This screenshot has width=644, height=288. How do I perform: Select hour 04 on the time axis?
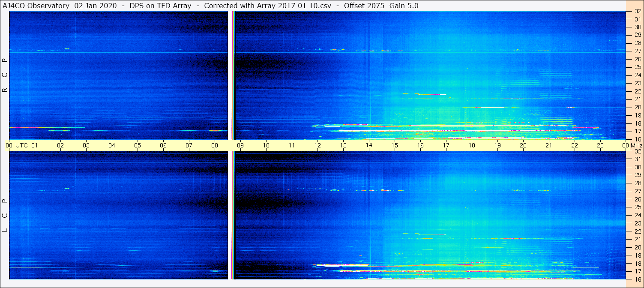[x=112, y=145]
